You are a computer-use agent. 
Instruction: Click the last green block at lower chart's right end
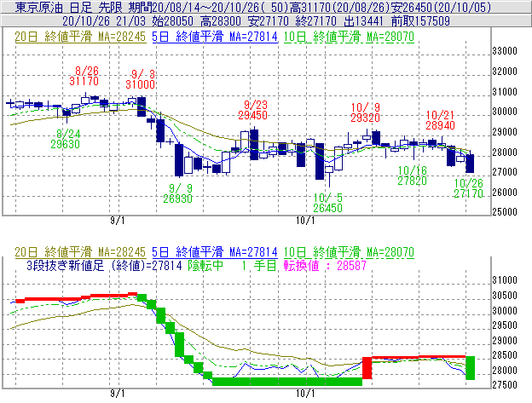[x=471, y=368]
